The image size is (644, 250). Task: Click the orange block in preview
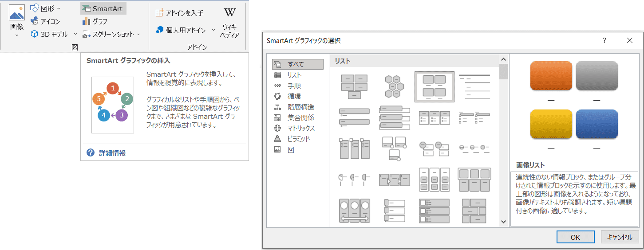[x=551, y=77]
